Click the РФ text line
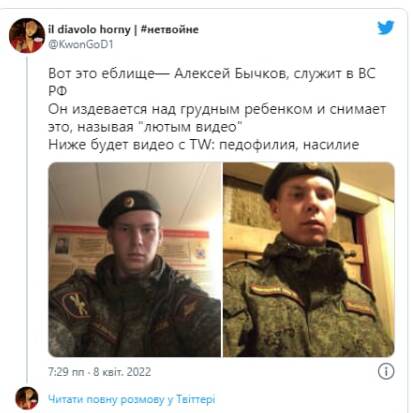411x413 pixels. pos(58,91)
